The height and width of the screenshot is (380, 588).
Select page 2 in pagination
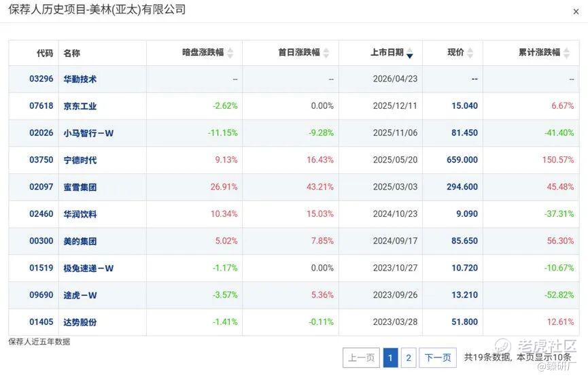click(409, 358)
